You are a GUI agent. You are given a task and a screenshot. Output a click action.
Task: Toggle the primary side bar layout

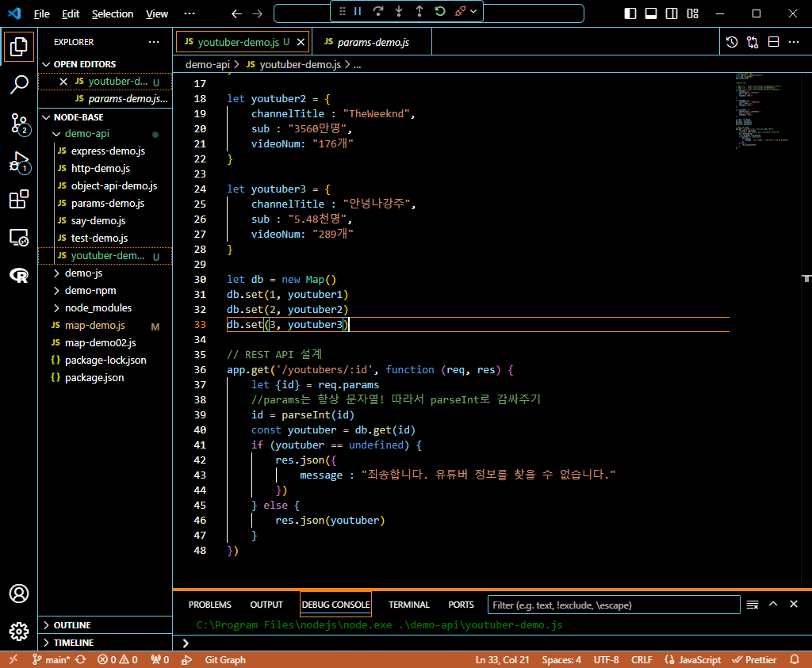630,13
